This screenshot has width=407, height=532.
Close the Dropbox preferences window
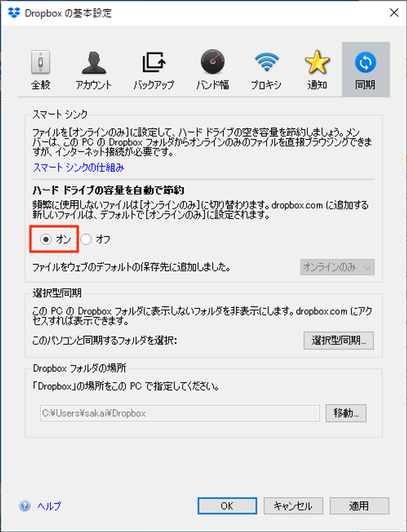394,13
